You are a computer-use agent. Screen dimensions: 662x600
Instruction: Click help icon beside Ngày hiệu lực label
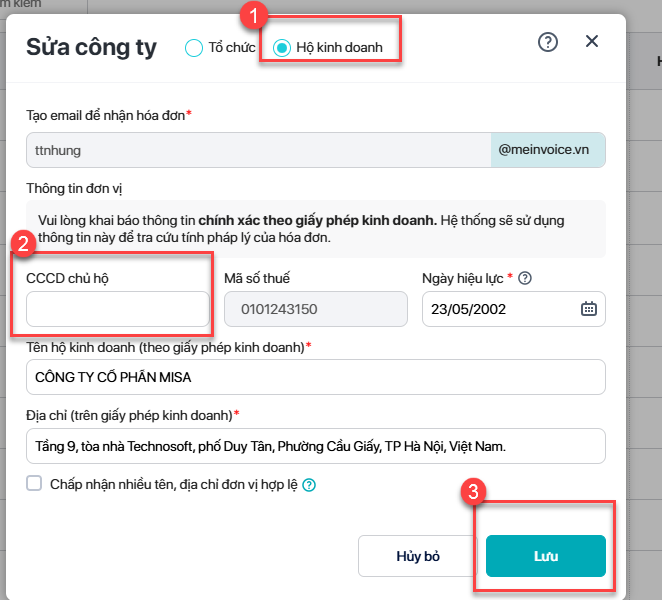click(x=525, y=278)
